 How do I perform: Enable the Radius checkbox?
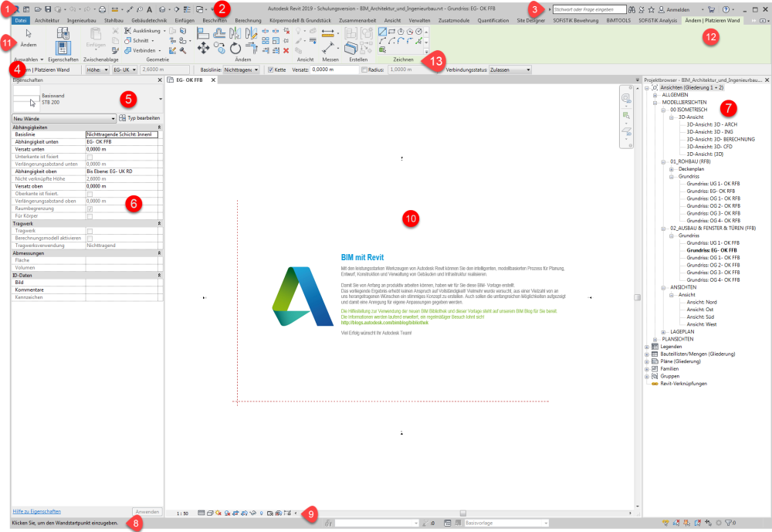pos(364,70)
